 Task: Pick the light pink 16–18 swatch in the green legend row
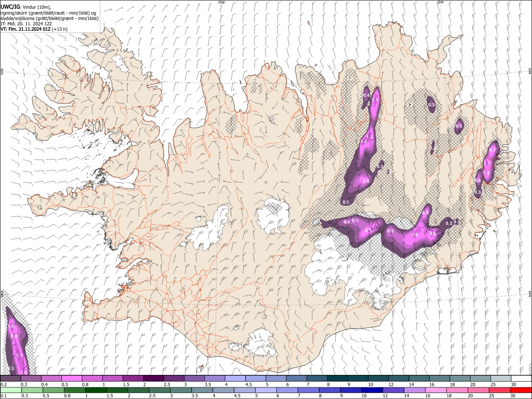coord(436,390)
